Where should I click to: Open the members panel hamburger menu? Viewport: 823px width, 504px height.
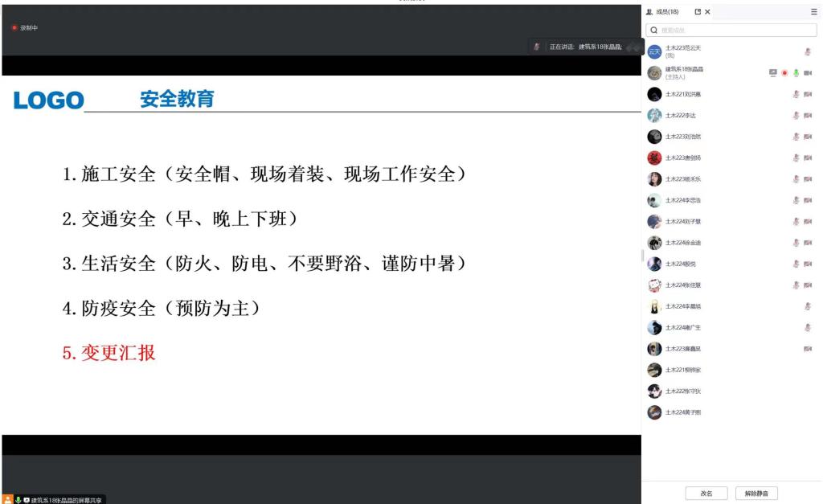[813, 12]
